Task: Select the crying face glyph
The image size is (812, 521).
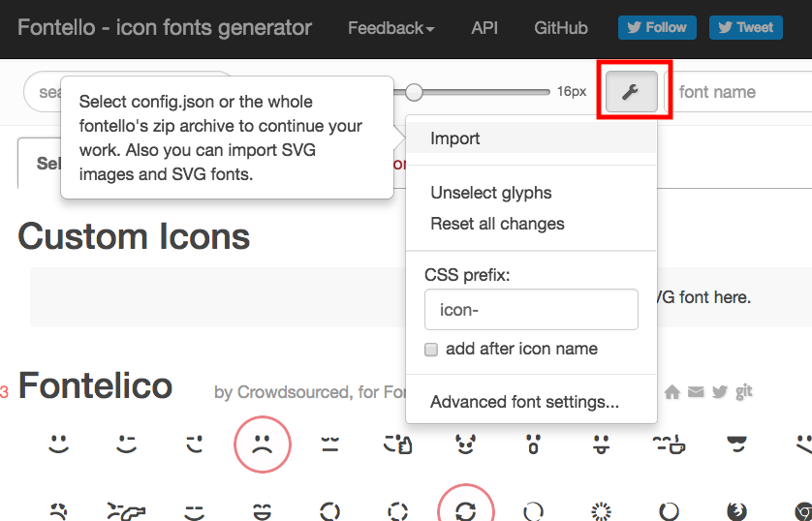Action: pos(58,511)
